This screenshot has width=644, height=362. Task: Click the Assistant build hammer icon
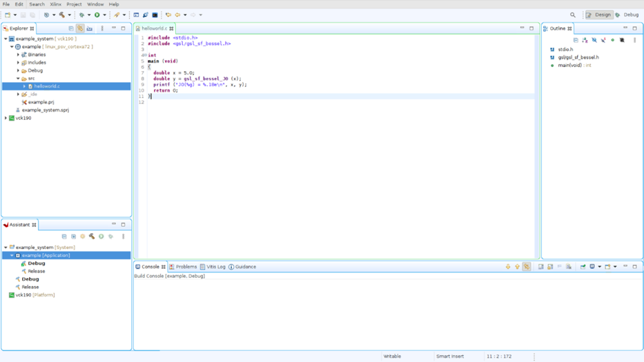(x=92, y=237)
